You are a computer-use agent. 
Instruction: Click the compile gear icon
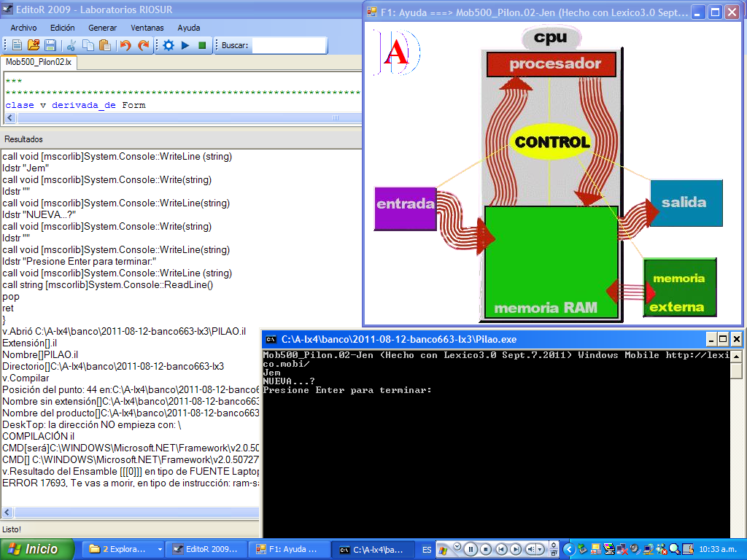(x=169, y=45)
